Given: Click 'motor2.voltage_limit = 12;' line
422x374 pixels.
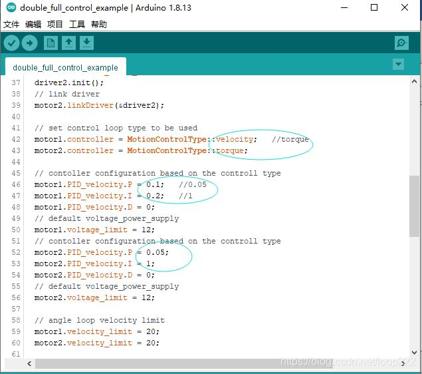Looking at the screenshot, I should coord(94,298).
